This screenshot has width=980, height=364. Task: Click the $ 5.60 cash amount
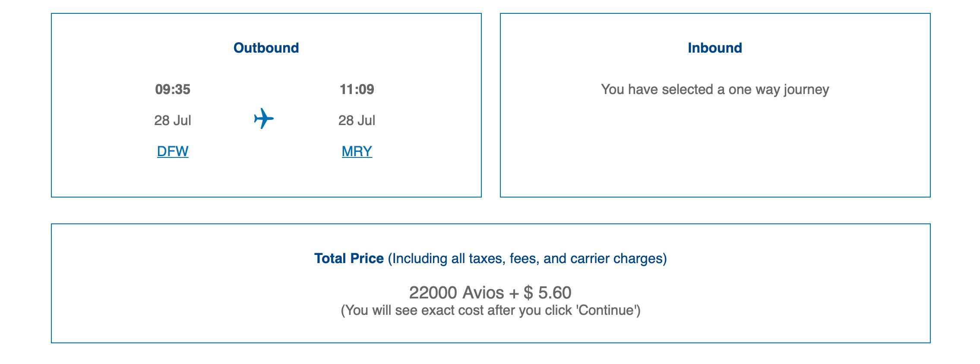(547, 293)
